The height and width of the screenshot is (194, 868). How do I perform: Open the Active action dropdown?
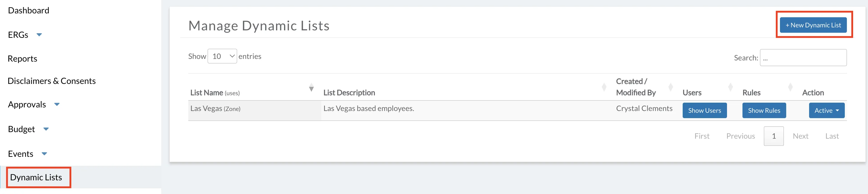[x=827, y=110]
